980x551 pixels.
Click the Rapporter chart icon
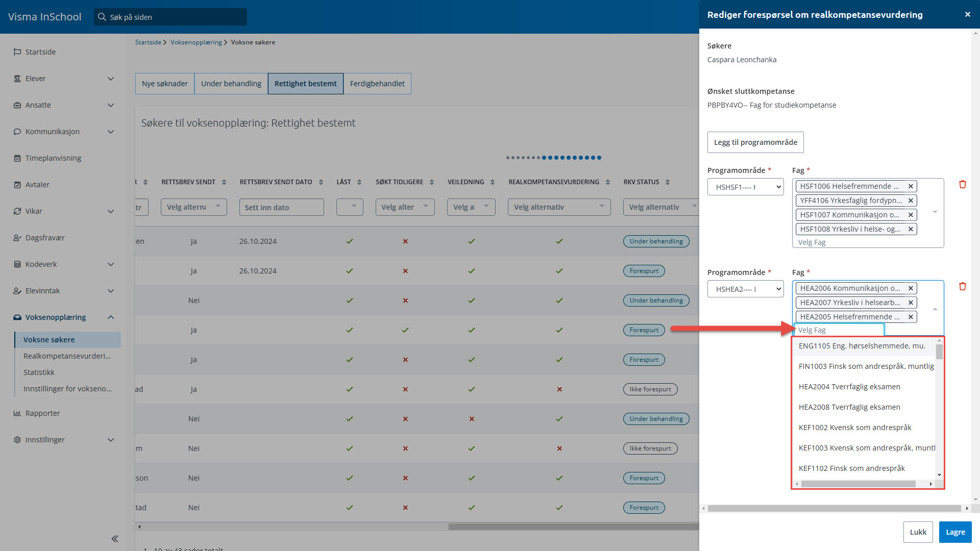click(17, 413)
